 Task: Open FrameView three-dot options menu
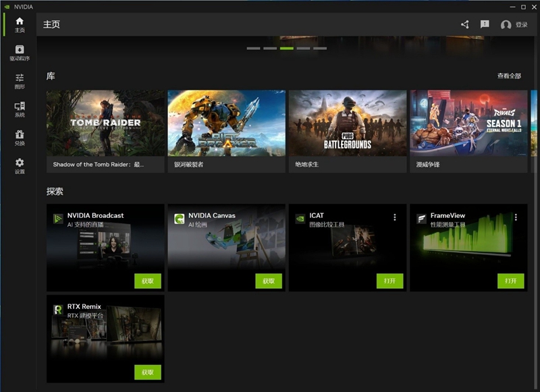516,217
